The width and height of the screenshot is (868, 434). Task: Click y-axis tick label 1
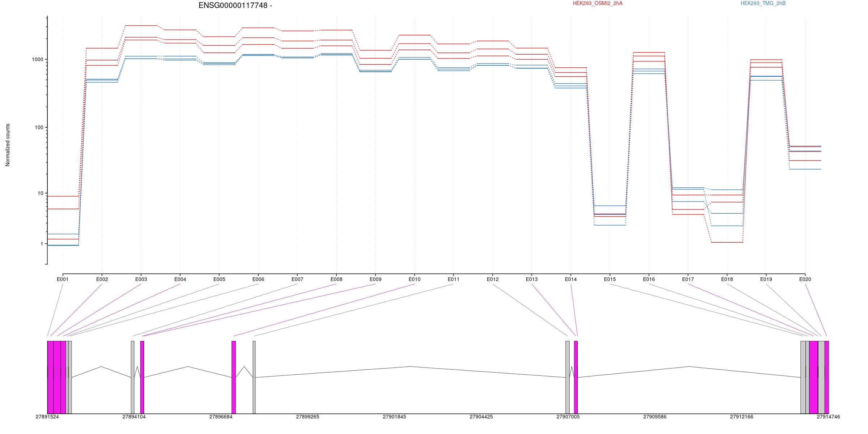42,244
